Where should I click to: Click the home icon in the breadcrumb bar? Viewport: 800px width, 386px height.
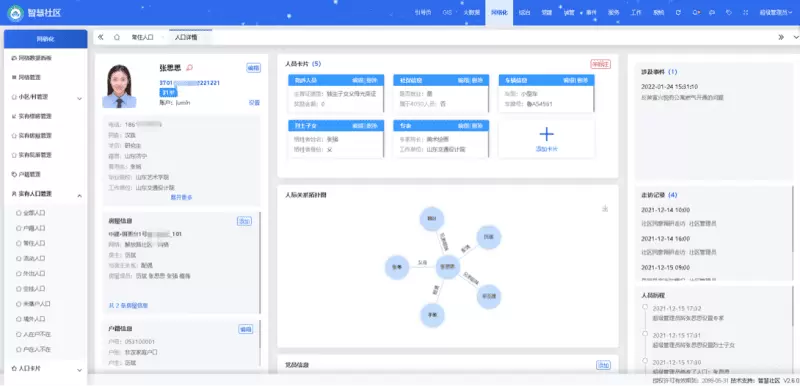point(117,37)
